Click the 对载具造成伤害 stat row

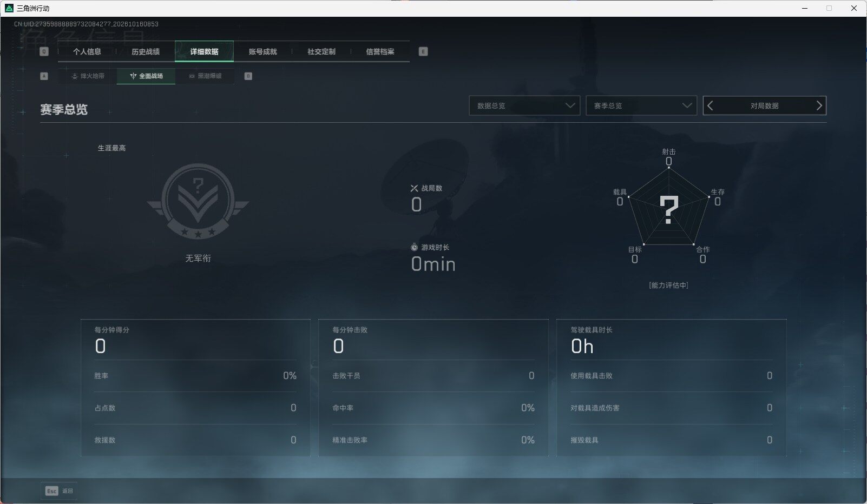(x=672, y=408)
